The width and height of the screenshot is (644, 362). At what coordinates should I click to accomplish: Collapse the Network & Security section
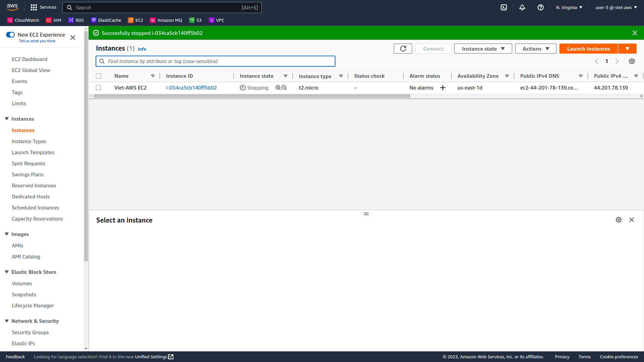coord(7,321)
